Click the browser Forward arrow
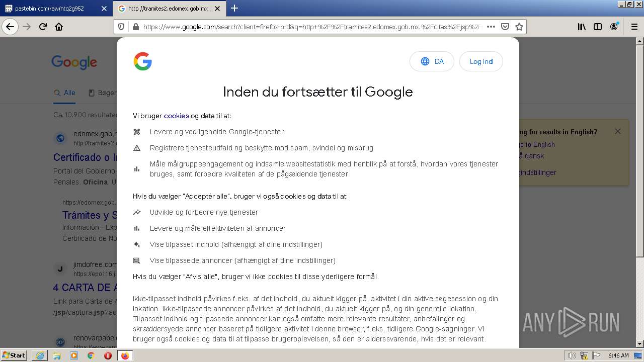This screenshot has width=644, height=362. coord(27,27)
